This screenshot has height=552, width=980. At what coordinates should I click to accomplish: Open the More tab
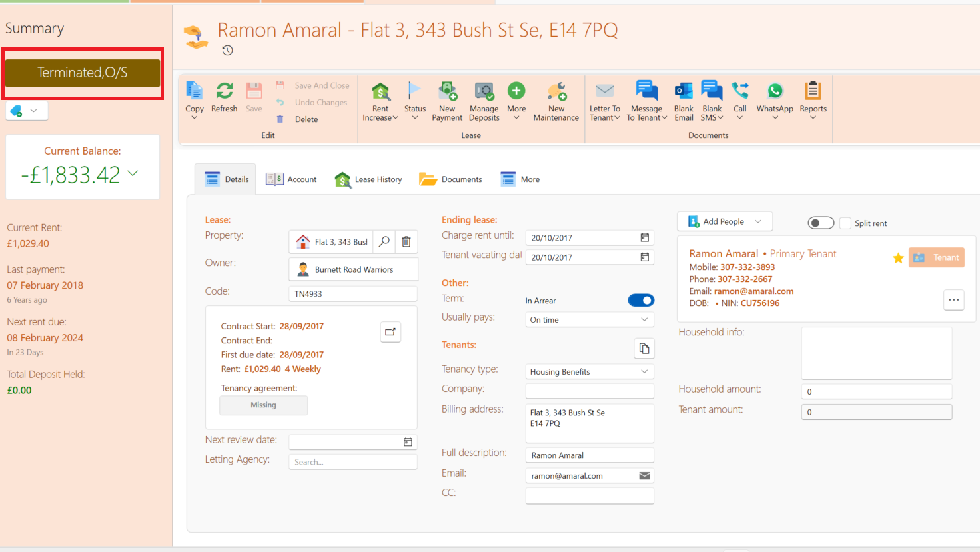pyautogui.click(x=520, y=179)
